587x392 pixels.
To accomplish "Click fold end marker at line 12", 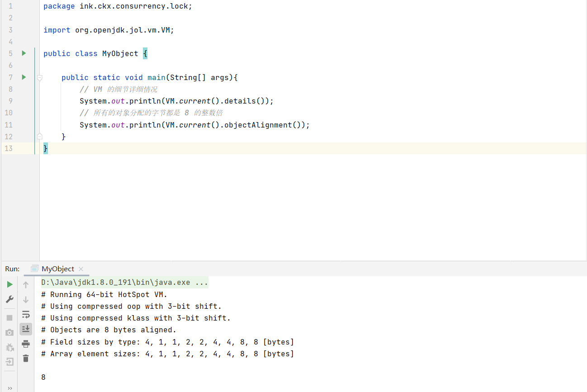I will tap(40, 136).
